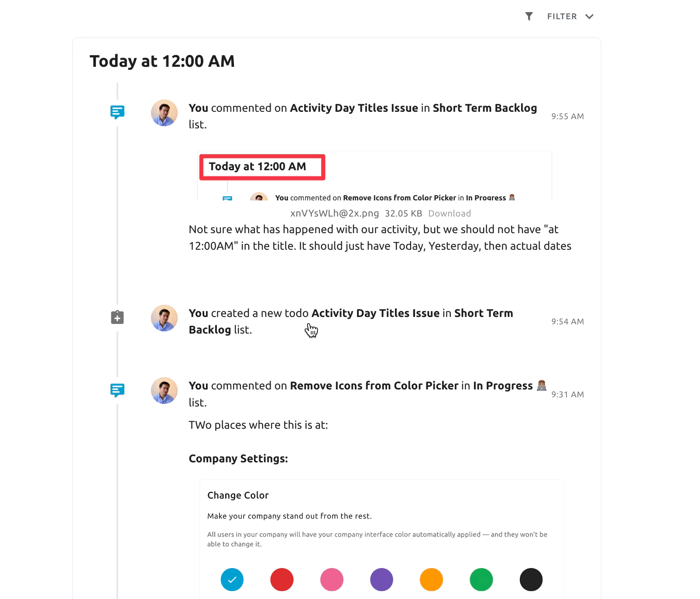Open Remove Icons from Color Picker todo

(374, 386)
